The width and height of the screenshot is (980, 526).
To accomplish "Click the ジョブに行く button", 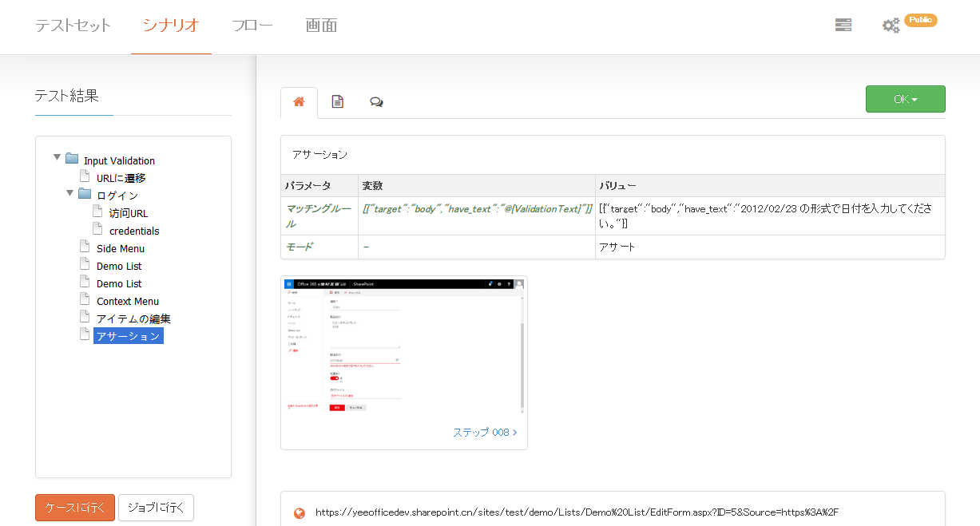I will pyautogui.click(x=156, y=508).
